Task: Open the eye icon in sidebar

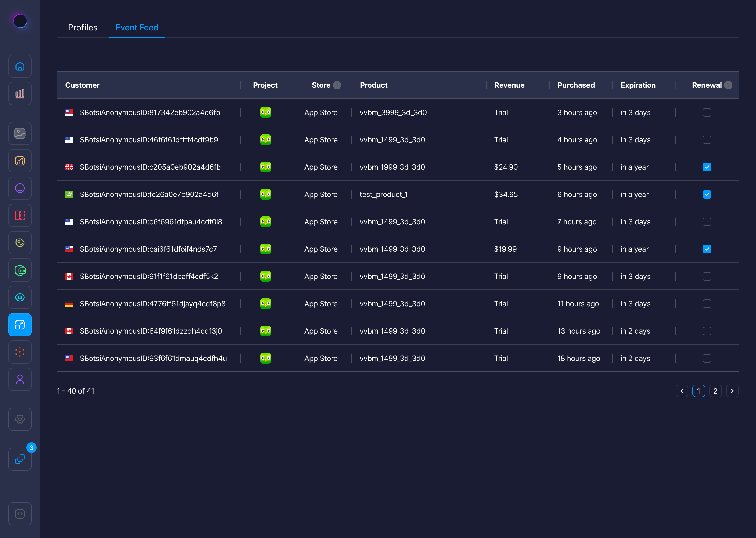Action: (x=20, y=297)
